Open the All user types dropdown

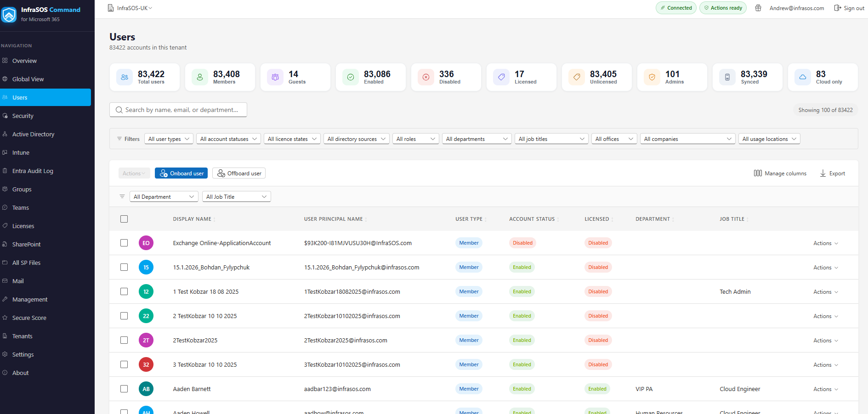point(169,139)
